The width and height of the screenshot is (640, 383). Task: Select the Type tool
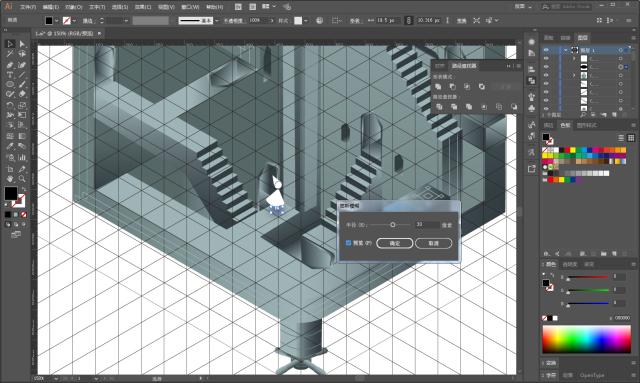pyautogui.click(x=10, y=75)
